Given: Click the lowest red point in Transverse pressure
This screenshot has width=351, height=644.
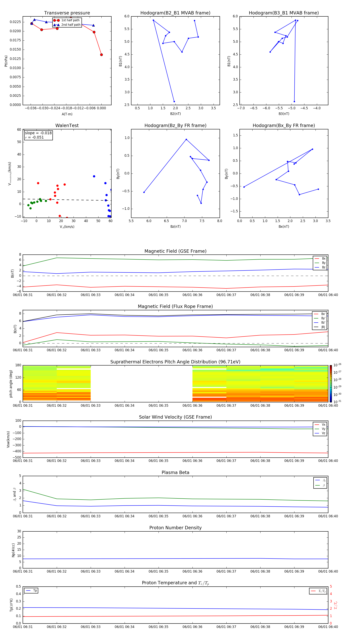Looking at the screenshot, I should click(x=101, y=55).
